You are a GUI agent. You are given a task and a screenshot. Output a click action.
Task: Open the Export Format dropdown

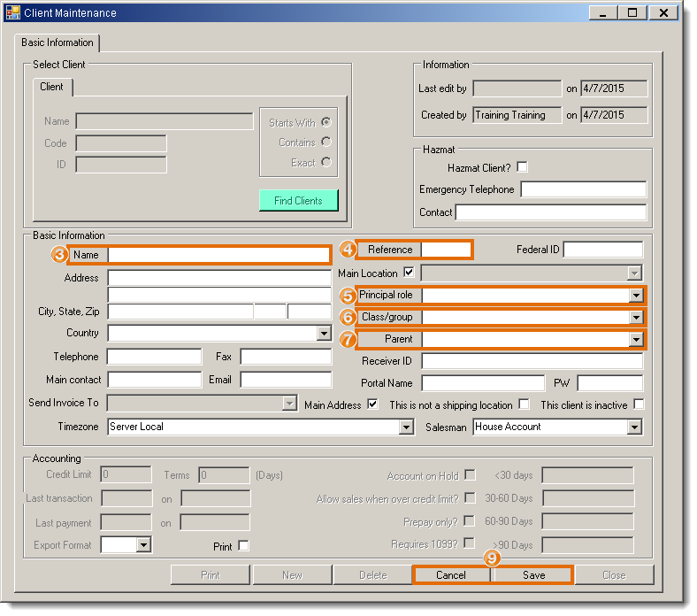(x=143, y=545)
